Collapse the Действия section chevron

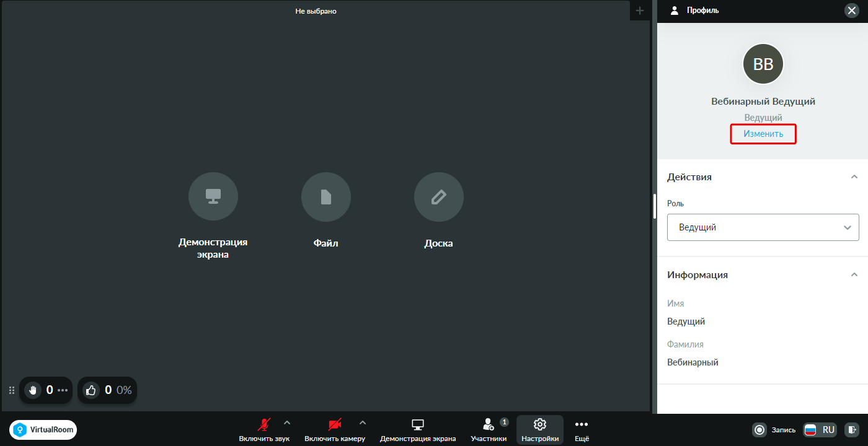click(x=854, y=177)
